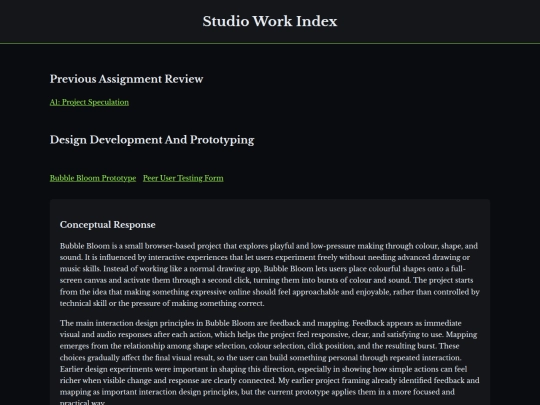Click the paragraph starting 'Bubble Bloom is a small'

click(x=270, y=274)
